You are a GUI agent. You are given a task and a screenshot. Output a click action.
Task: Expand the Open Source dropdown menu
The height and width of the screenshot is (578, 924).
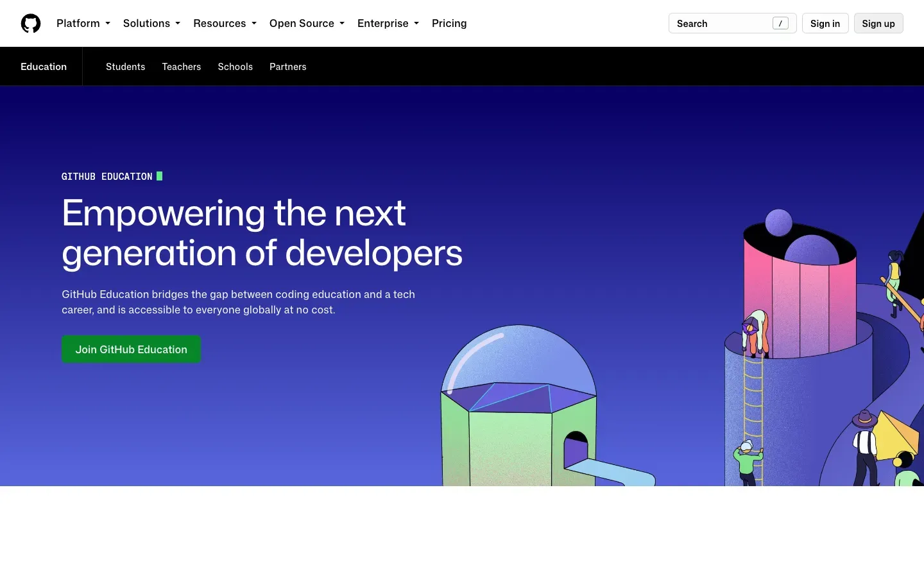(307, 23)
